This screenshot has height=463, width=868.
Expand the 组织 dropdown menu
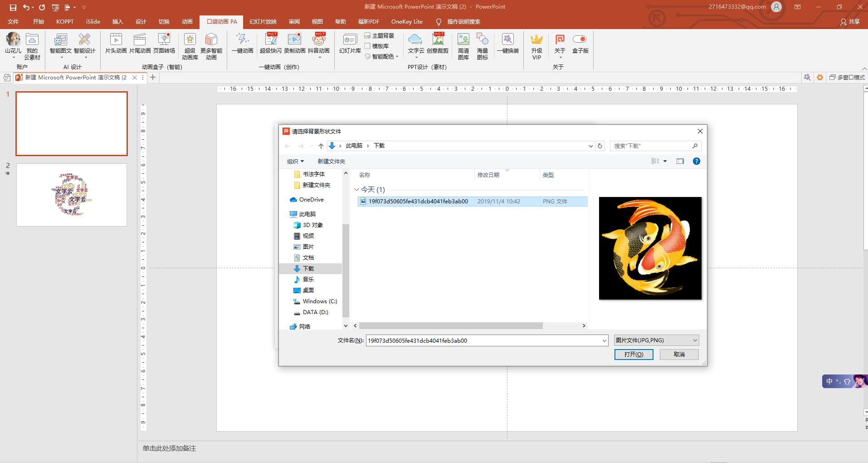295,161
